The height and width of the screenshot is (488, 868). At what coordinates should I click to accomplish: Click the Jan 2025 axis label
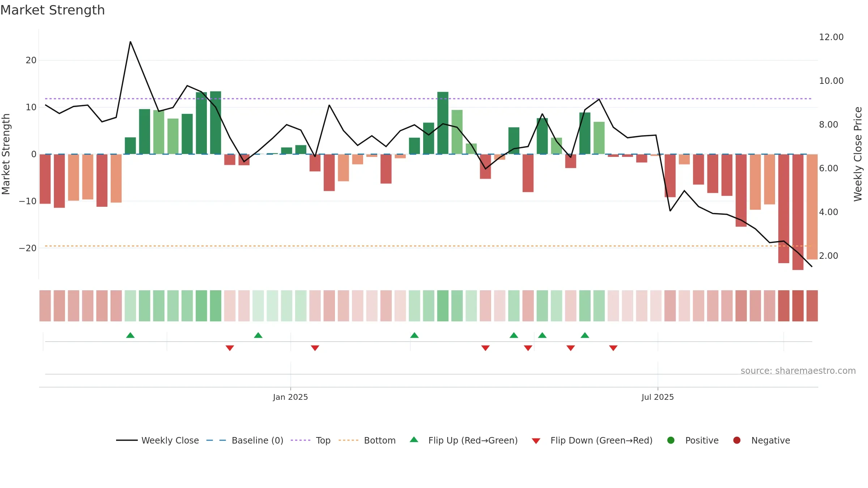click(x=290, y=397)
